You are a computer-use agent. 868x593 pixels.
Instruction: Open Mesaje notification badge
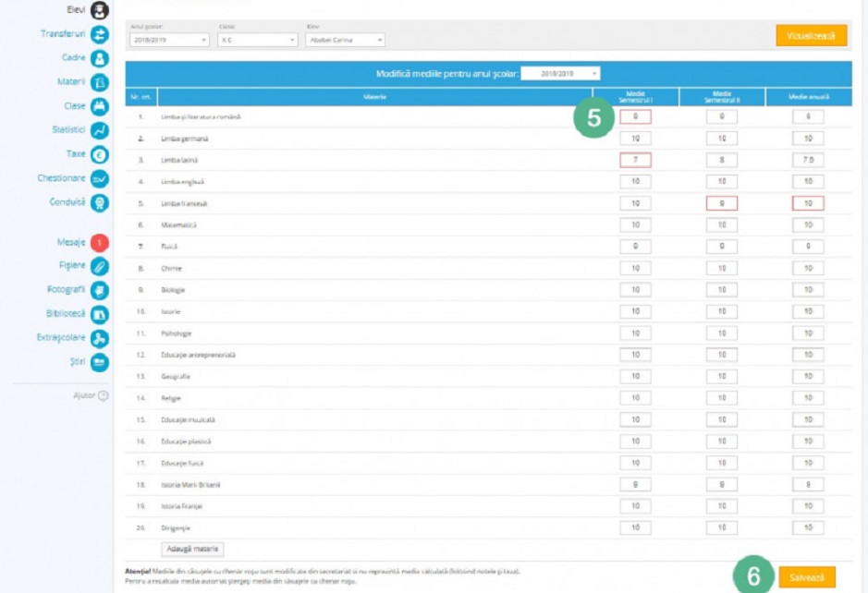tap(99, 243)
